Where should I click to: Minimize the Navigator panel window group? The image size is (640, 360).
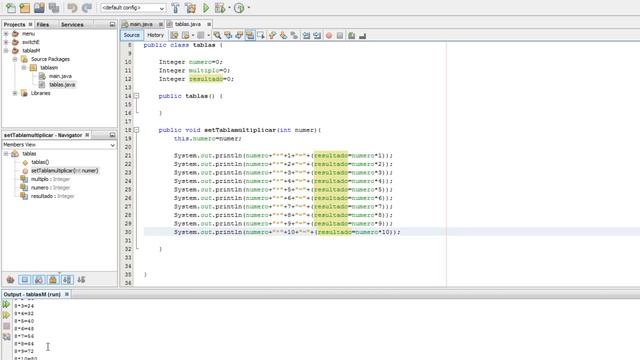click(x=112, y=135)
